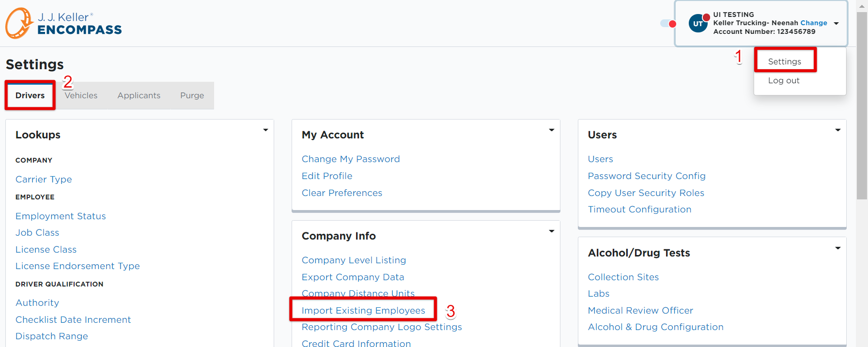Viewport: 868px width, 347px height.
Task: Click the Medical Review Officer link
Action: [x=640, y=311]
